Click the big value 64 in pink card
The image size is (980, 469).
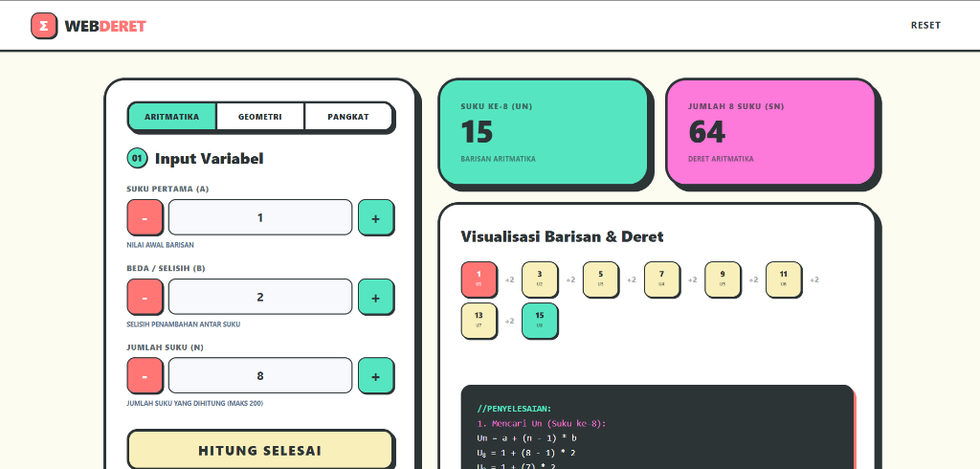tap(707, 132)
